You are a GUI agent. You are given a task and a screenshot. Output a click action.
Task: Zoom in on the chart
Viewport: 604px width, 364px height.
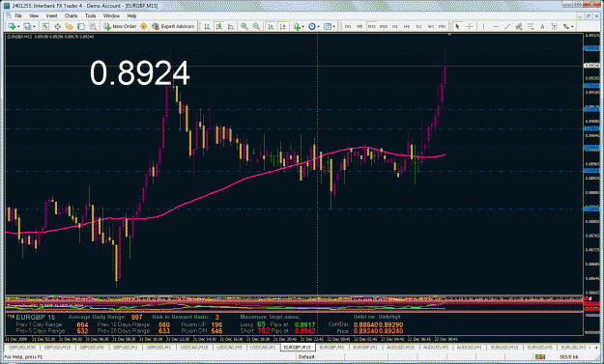click(x=244, y=26)
